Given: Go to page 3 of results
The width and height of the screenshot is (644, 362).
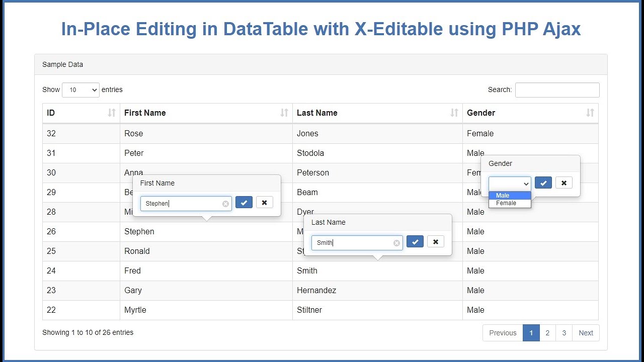Looking at the screenshot, I should coord(564,333).
